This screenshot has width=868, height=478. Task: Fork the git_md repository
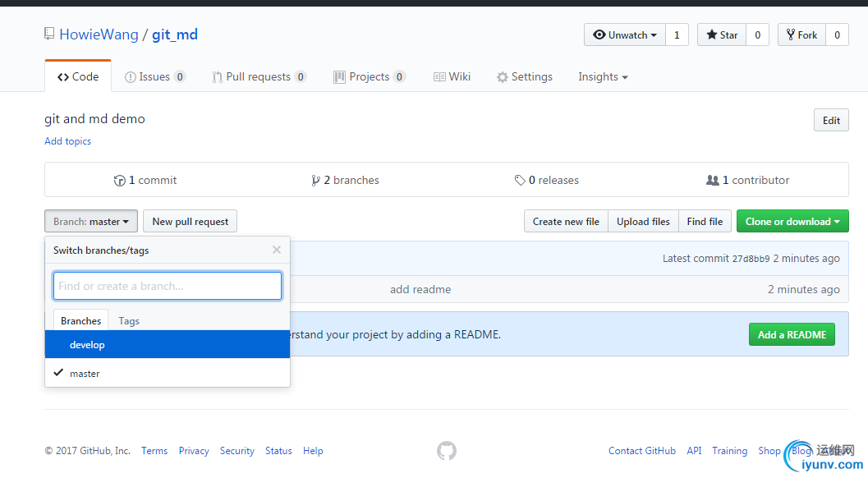pos(801,34)
